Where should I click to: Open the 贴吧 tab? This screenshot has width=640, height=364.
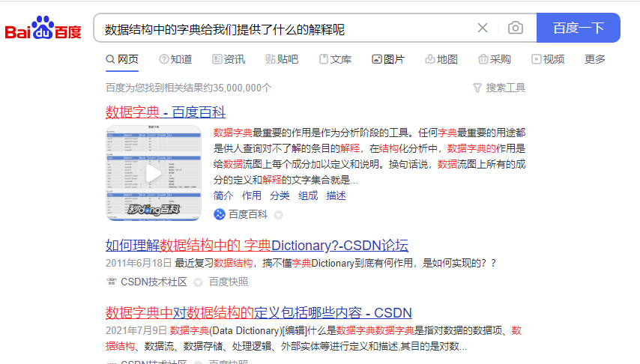pyautogui.click(x=282, y=60)
